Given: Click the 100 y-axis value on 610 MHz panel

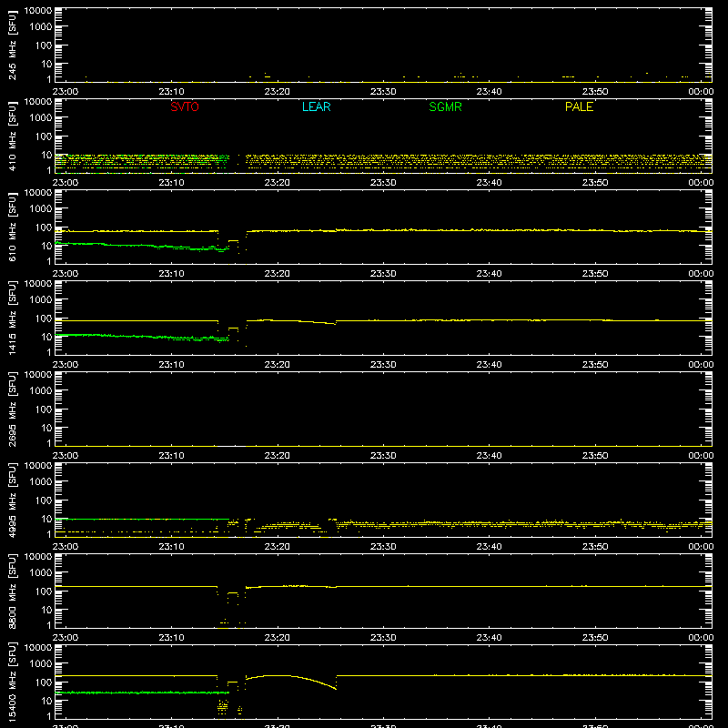Looking at the screenshot, I should click(44, 227).
